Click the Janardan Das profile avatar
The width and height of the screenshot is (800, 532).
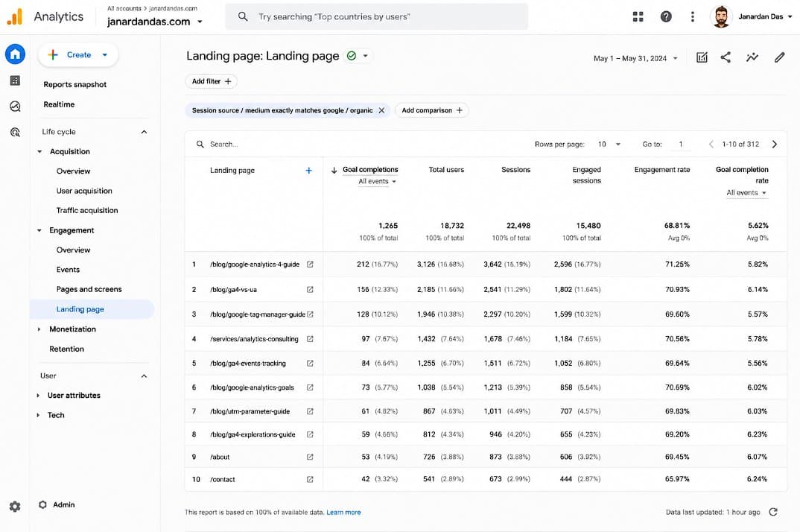pos(721,17)
